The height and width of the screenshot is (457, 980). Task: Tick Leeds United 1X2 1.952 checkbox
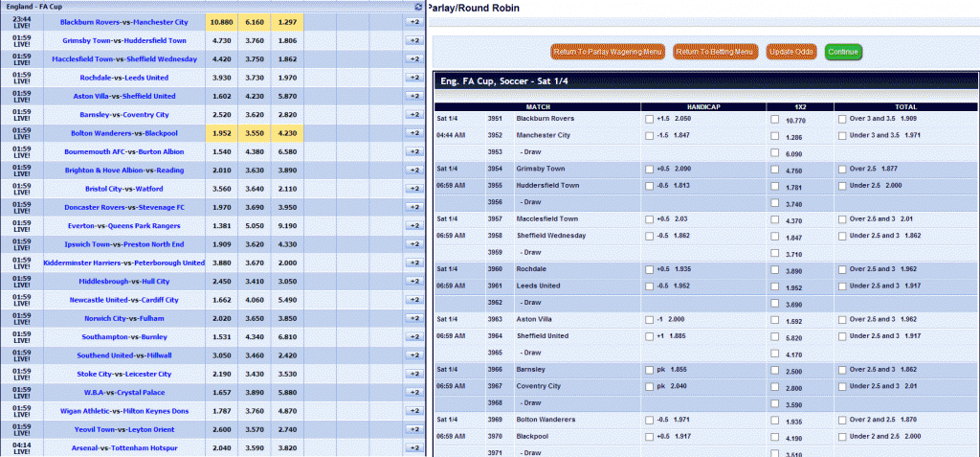click(x=775, y=286)
